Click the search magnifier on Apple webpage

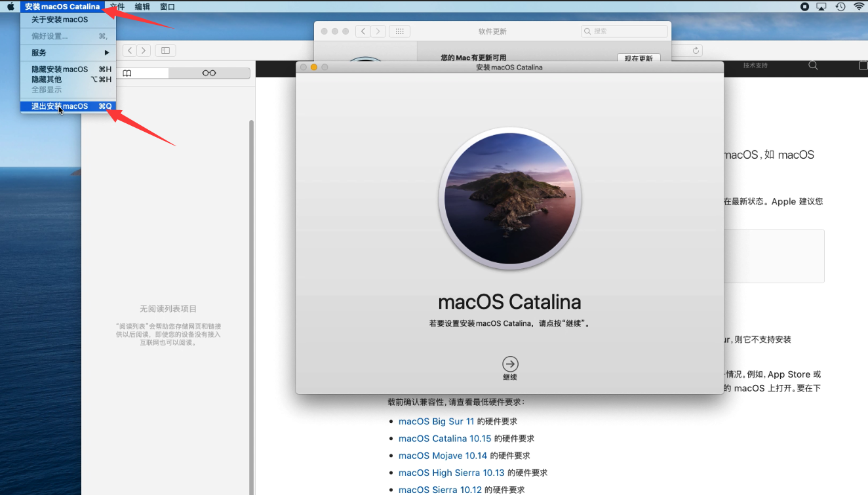[813, 66]
